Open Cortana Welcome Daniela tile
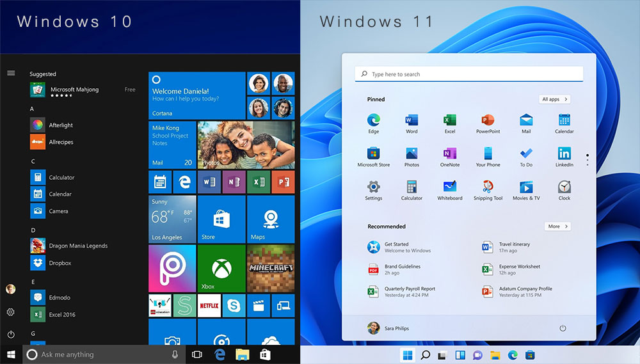The height and width of the screenshot is (364, 640). 196,95
